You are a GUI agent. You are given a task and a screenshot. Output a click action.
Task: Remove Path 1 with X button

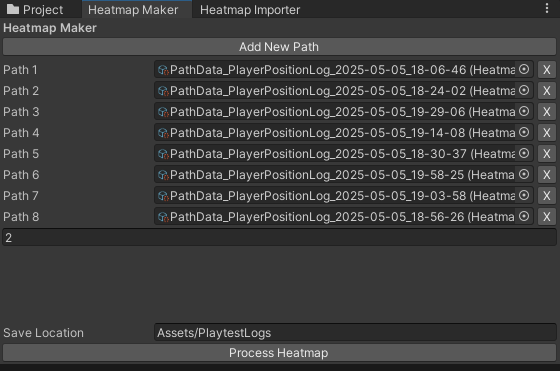pyautogui.click(x=547, y=70)
